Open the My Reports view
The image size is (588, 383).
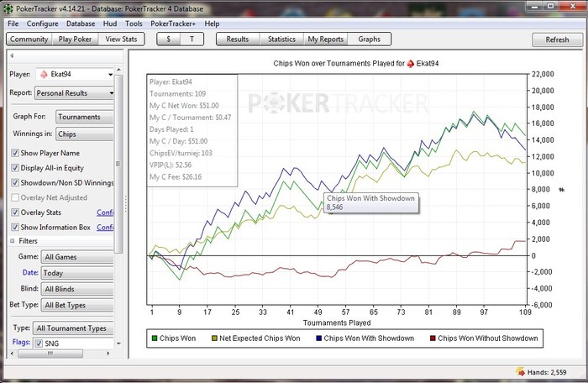pyautogui.click(x=326, y=39)
